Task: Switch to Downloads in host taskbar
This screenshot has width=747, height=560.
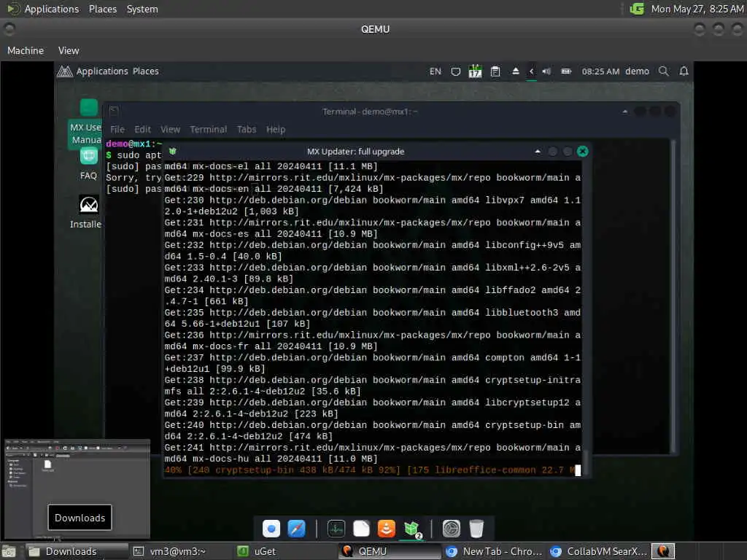Action: pos(77,551)
